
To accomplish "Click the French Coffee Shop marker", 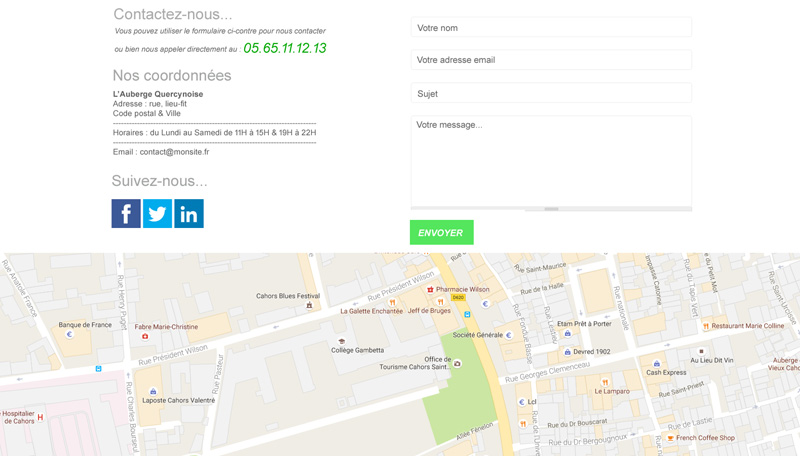I will pos(670,438).
